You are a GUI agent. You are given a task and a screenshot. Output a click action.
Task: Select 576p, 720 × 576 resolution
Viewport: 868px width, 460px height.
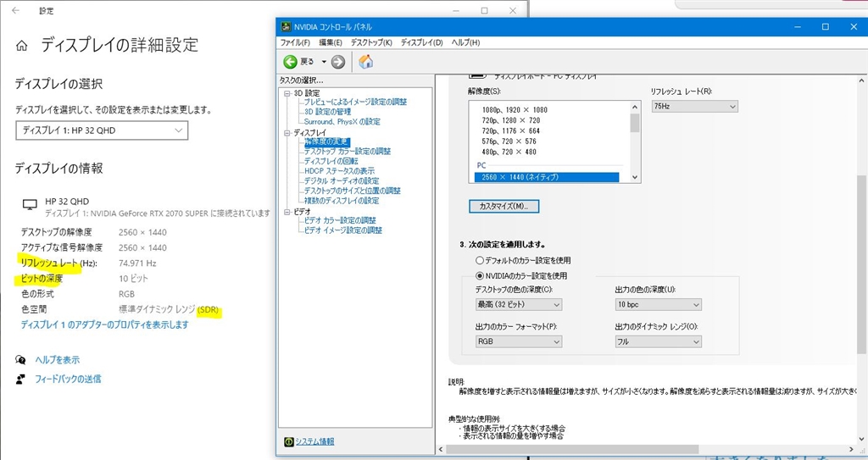pyautogui.click(x=509, y=141)
